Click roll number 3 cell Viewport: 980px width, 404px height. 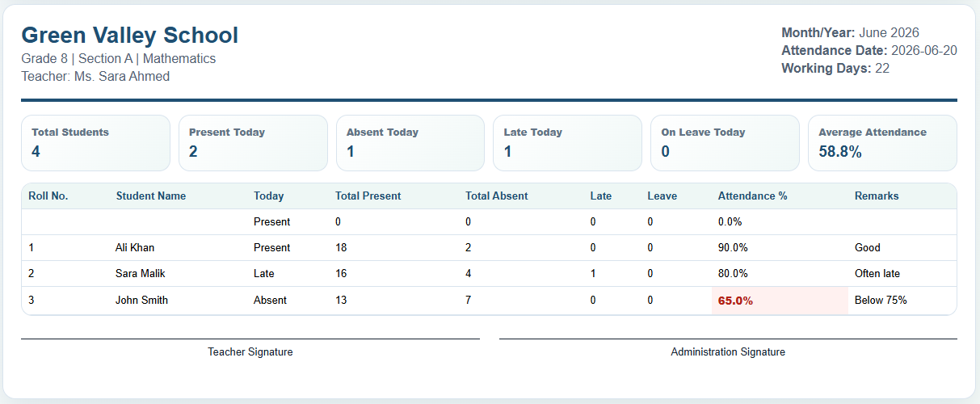coord(65,301)
